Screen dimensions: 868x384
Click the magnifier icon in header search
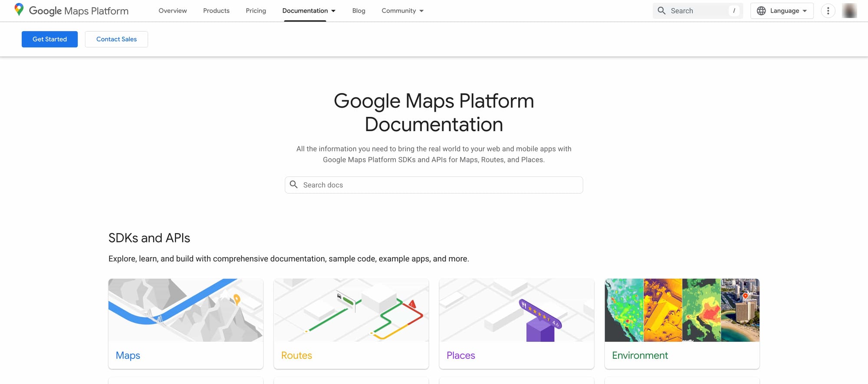coord(661,11)
